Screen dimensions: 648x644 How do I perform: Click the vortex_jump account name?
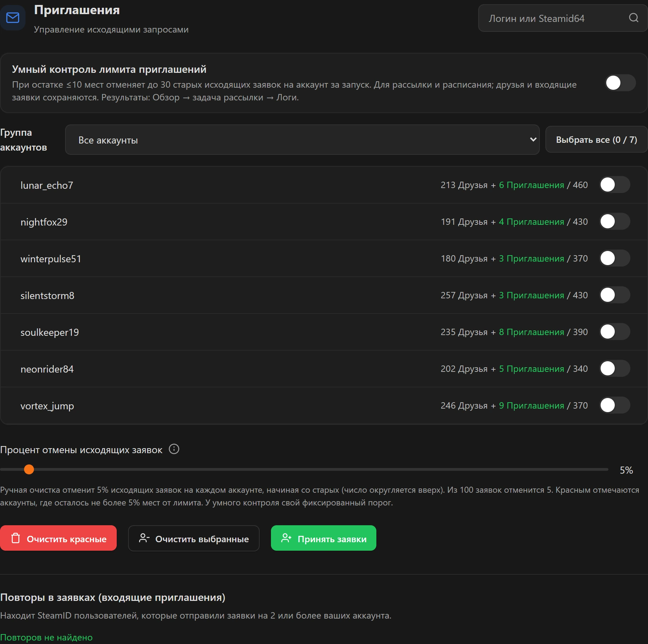click(47, 406)
